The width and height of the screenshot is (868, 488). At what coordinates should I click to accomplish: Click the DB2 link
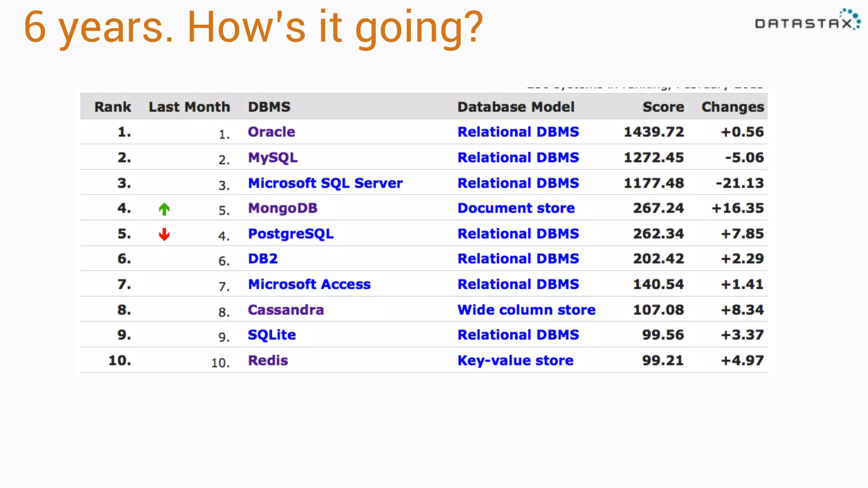(x=263, y=258)
